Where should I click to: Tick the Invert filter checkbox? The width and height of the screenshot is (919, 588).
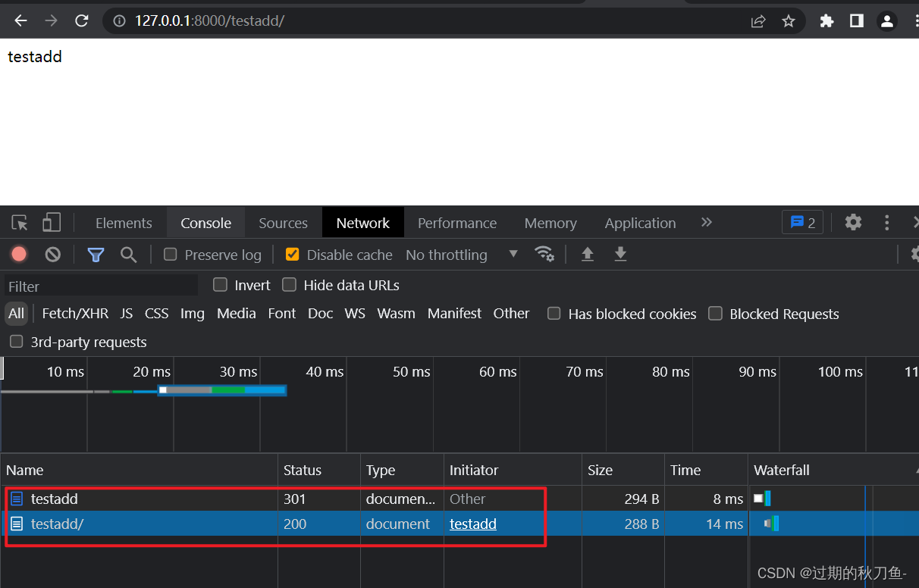(220, 285)
